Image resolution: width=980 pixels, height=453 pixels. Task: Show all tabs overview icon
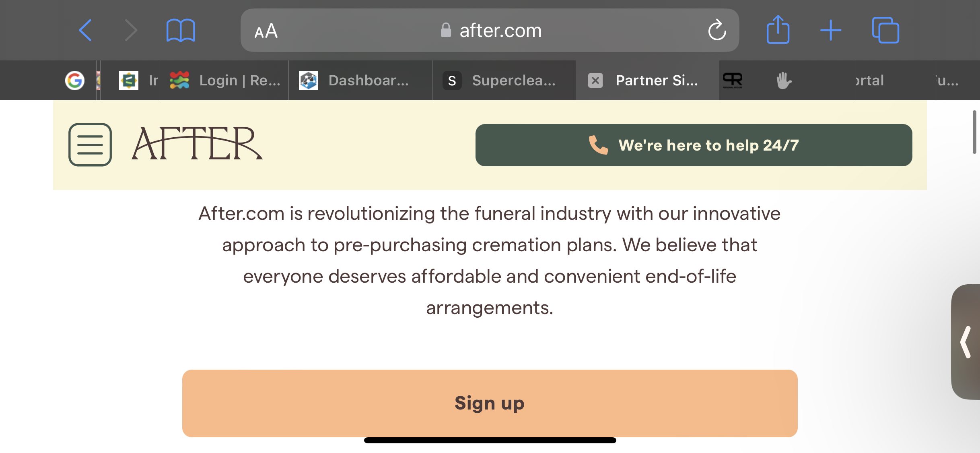click(885, 30)
